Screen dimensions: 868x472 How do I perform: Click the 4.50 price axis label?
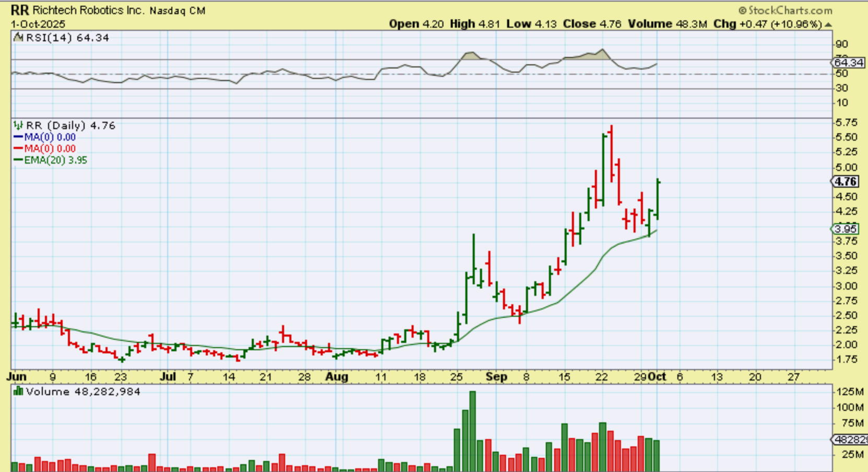846,197
